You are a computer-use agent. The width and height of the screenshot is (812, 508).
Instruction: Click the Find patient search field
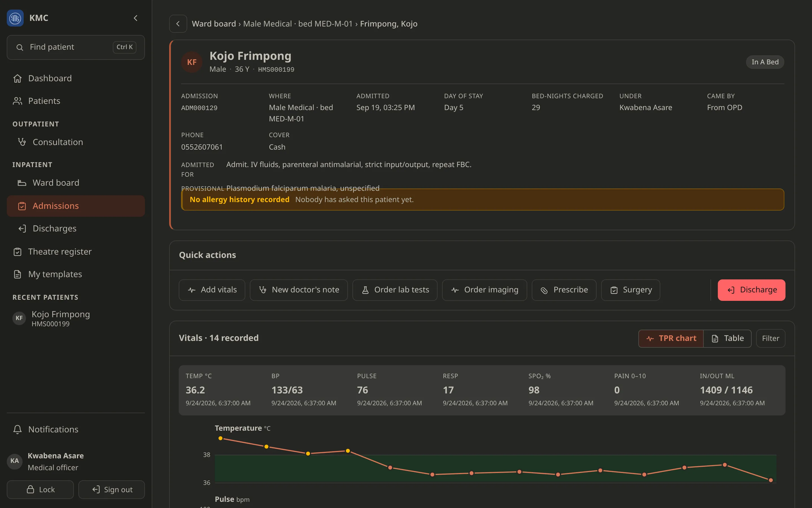click(x=76, y=47)
